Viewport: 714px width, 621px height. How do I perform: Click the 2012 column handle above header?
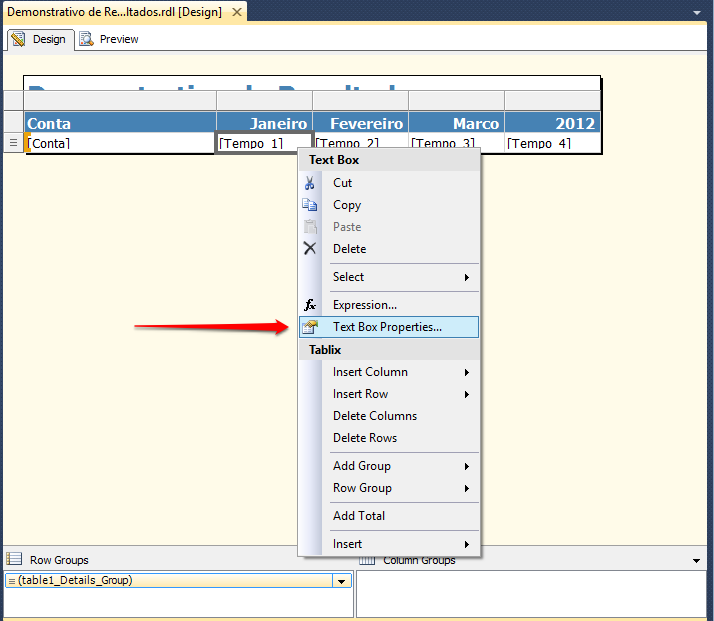coord(552,101)
